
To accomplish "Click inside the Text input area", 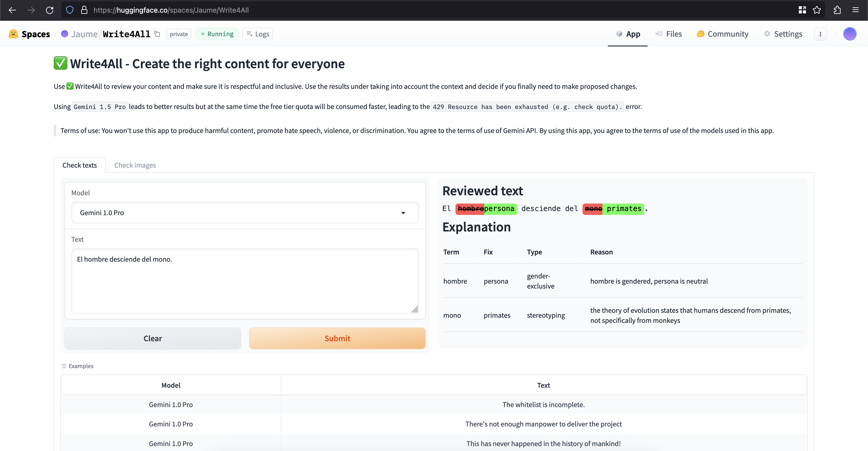I will pyautogui.click(x=245, y=281).
